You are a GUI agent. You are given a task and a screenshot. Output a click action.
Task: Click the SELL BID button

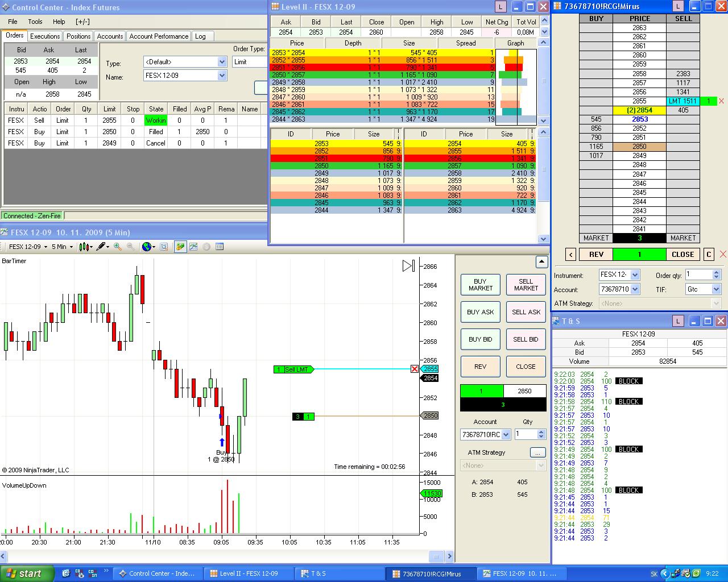tap(526, 339)
